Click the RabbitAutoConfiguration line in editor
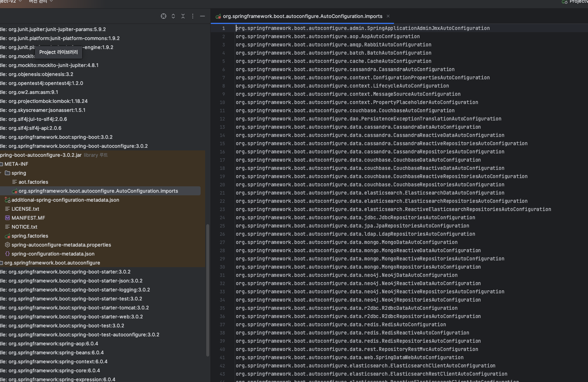 click(x=333, y=45)
